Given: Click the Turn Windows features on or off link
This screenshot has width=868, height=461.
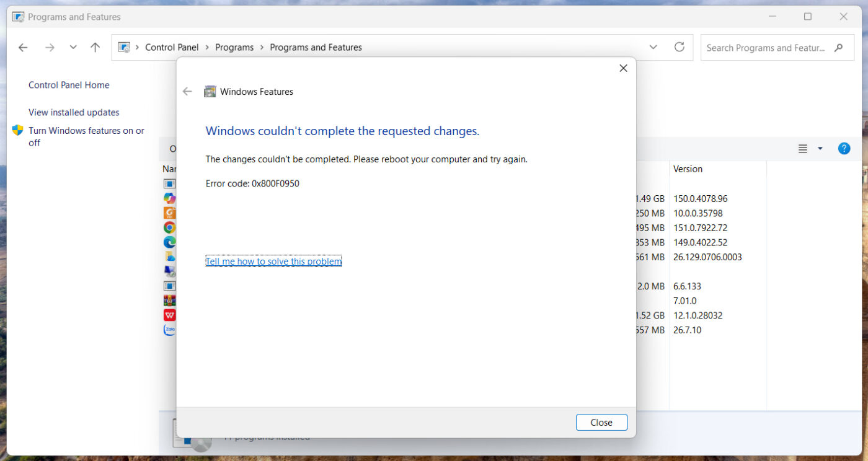Looking at the screenshot, I should coord(87,136).
